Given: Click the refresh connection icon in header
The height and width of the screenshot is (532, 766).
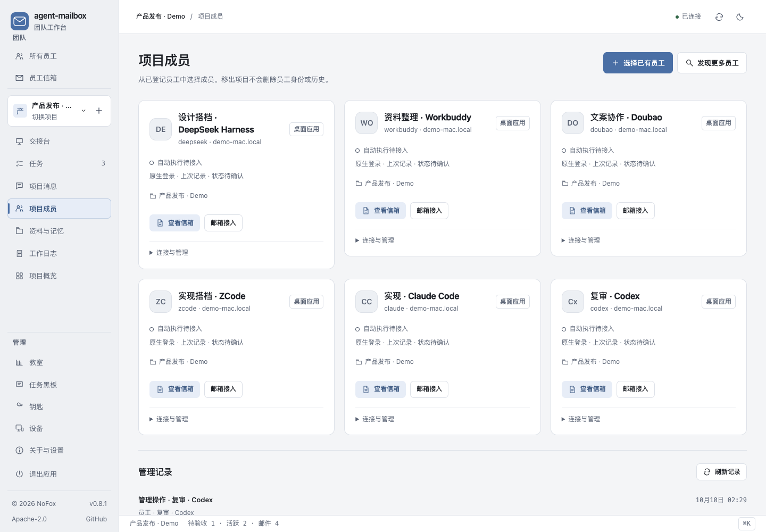Looking at the screenshot, I should (719, 17).
